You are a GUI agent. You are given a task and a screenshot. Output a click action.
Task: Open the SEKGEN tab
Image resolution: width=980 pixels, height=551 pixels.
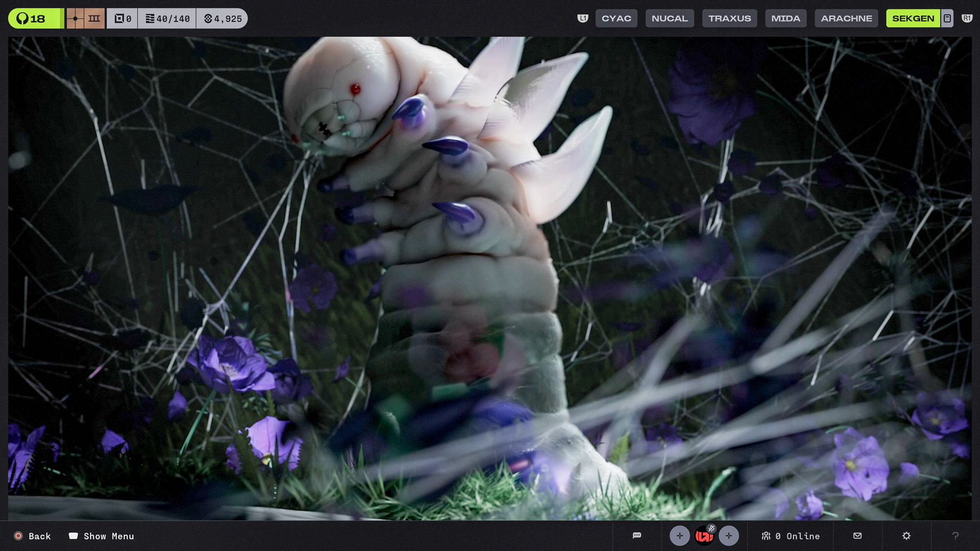[x=913, y=18]
